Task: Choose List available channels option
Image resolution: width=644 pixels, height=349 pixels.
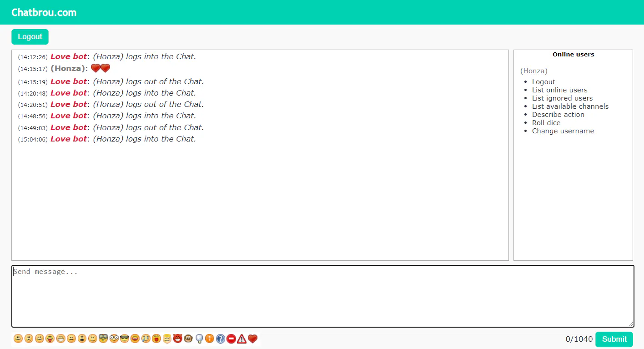Action: pyautogui.click(x=570, y=106)
